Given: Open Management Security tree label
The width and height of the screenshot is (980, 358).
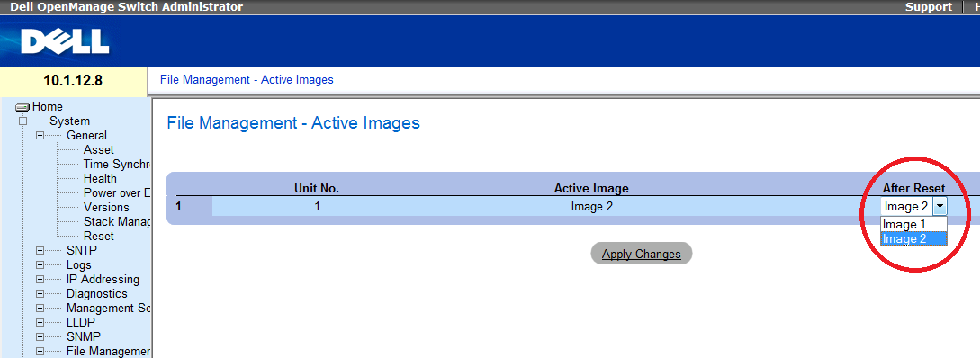Looking at the screenshot, I should pyautogui.click(x=109, y=308).
